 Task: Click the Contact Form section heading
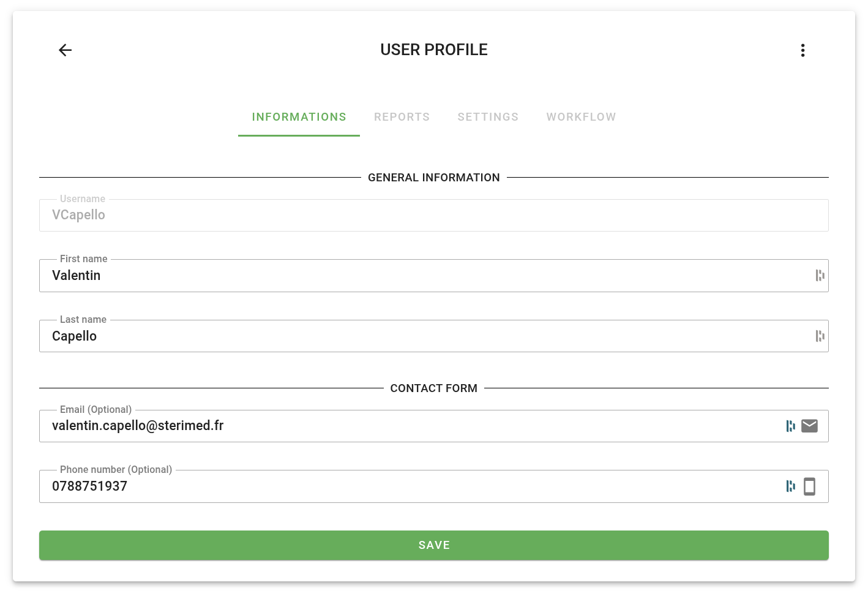pyautogui.click(x=433, y=388)
